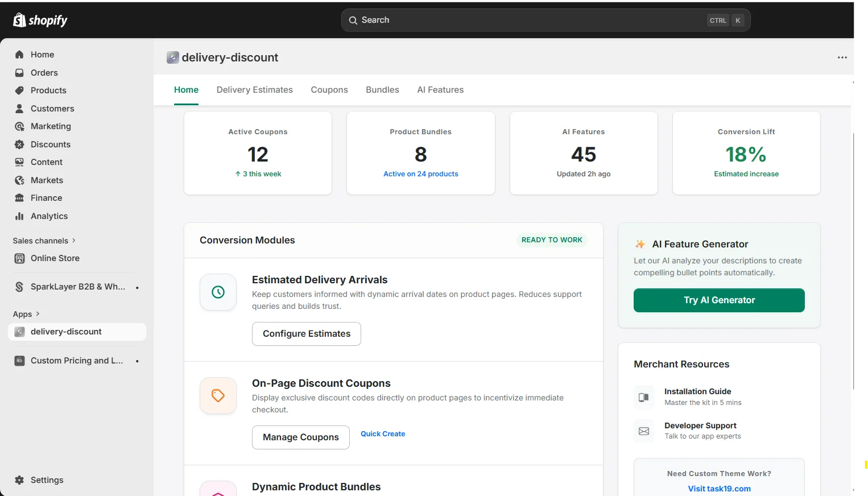This screenshot has height=496, width=868.
Task: Open the Bundles tab
Action: pos(382,90)
